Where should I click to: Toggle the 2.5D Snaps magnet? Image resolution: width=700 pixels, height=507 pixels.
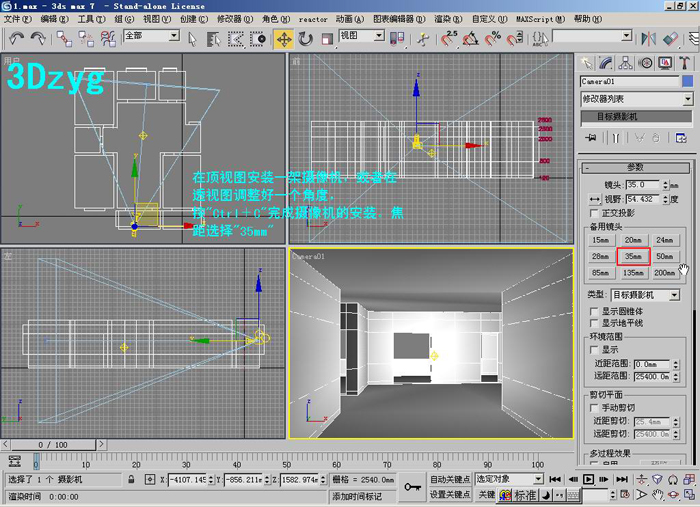point(449,39)
